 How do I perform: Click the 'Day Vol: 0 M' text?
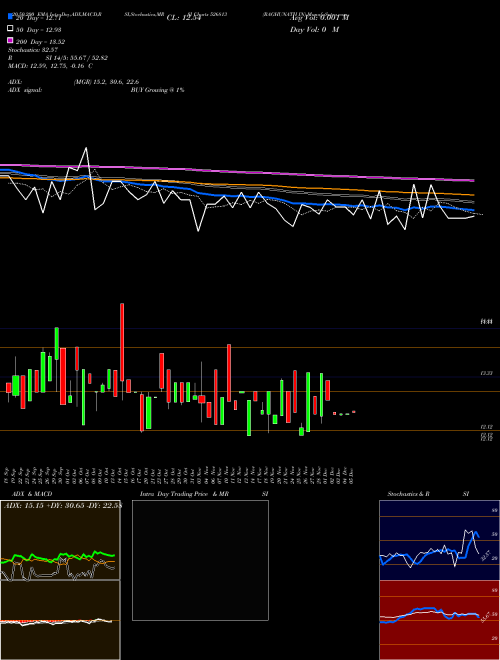tap(314, 30)
